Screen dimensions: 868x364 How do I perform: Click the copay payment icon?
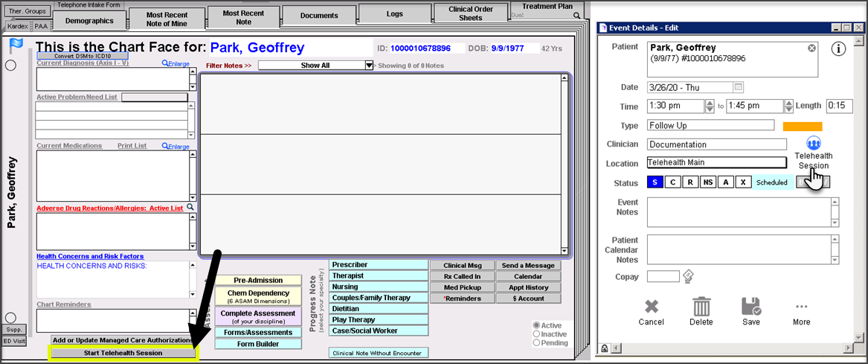point(688,277)
